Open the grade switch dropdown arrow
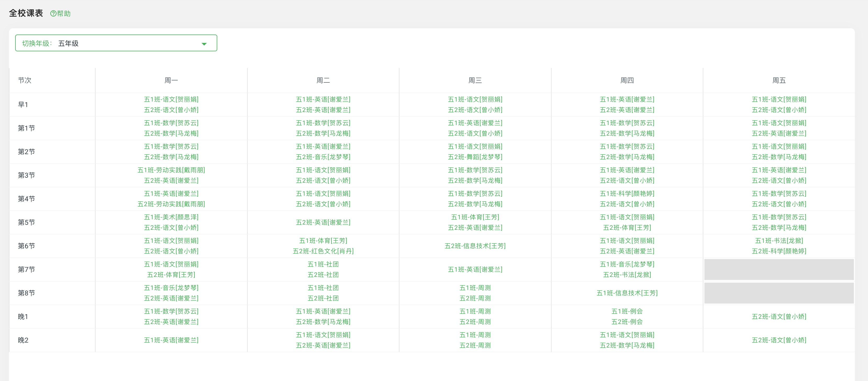Viewport: 868px width, 381px height. click(x=204, y=44)
